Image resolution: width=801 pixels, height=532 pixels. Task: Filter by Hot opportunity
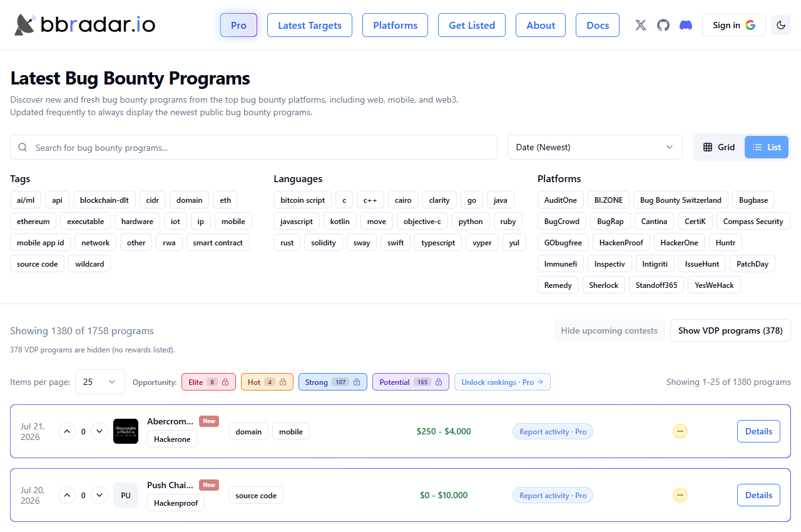267,382
